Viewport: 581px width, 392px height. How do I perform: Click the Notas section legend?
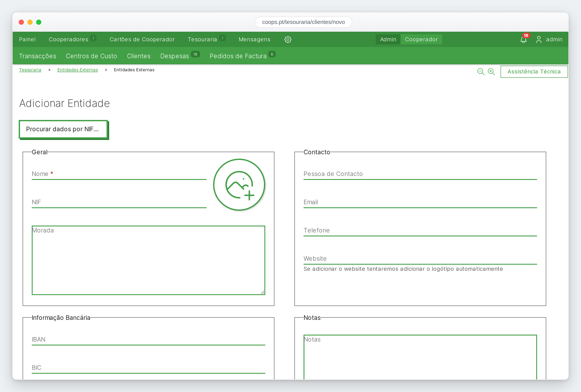312,318
